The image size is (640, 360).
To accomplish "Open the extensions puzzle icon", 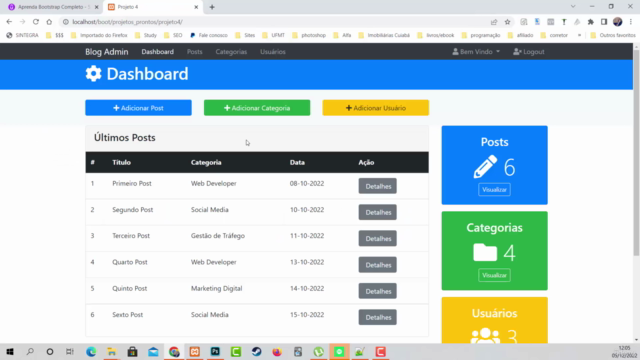I will click(591, 22).
